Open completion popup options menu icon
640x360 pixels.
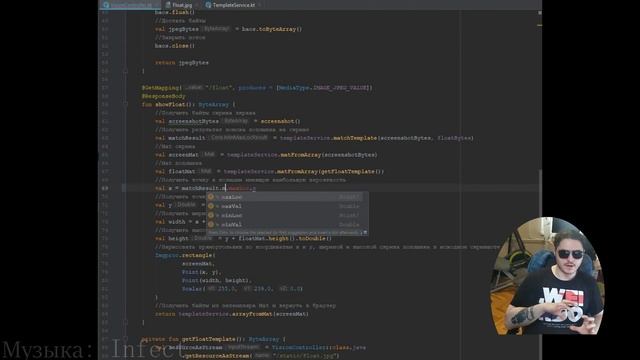pyautogui.click(x=365, y=232)
